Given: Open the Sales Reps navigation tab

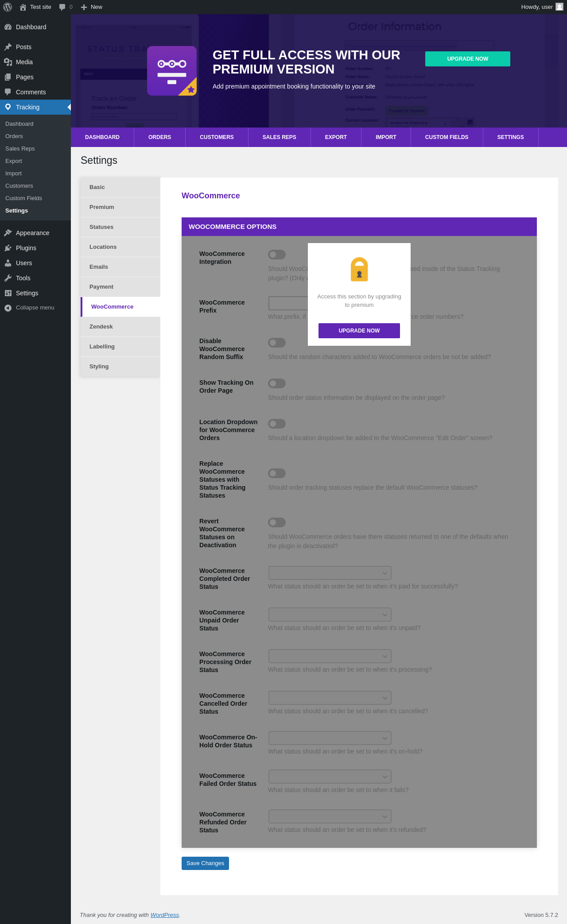Looking at the screenshot, I should pyautogui.click(x=280, y=137).
